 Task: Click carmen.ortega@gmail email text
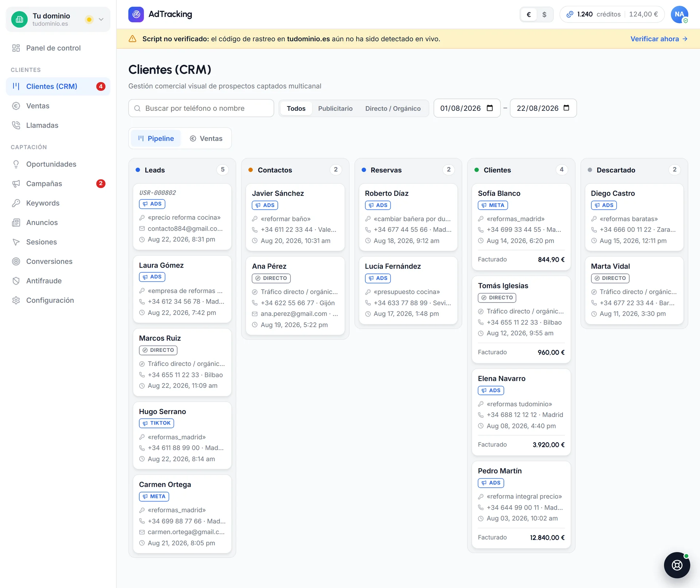[186, 532]
